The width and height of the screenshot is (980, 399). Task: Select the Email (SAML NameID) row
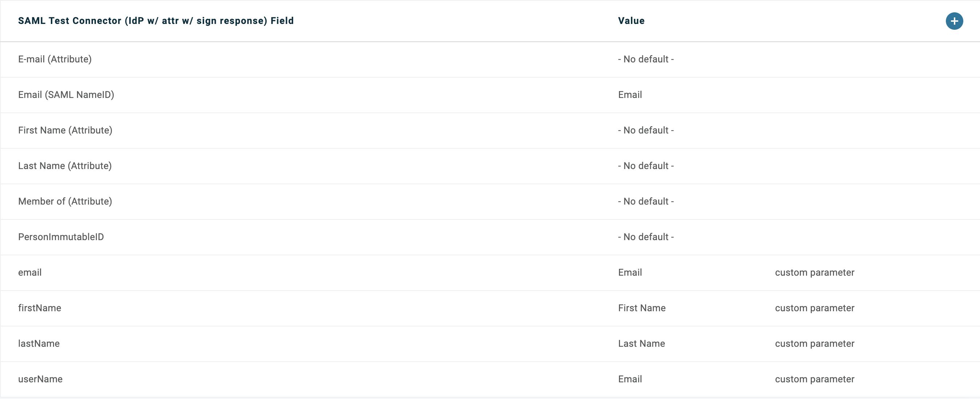click(66, 95)
